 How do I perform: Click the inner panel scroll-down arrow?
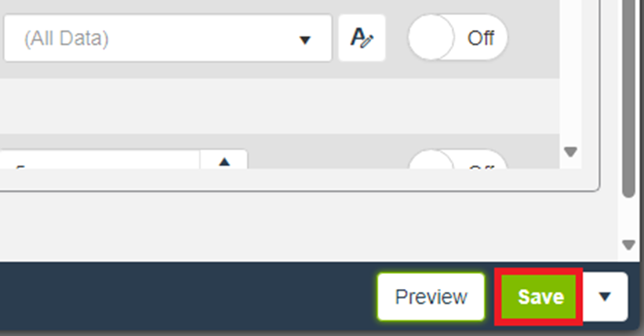tap(570, 152)
